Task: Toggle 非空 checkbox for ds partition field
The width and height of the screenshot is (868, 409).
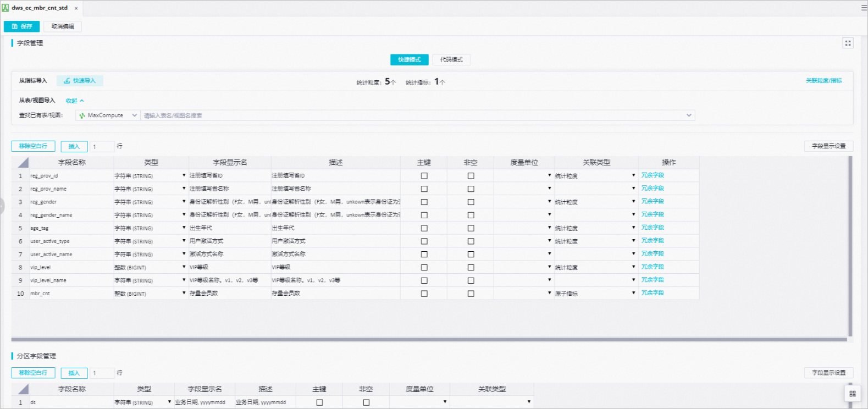Action: (366, 402)
